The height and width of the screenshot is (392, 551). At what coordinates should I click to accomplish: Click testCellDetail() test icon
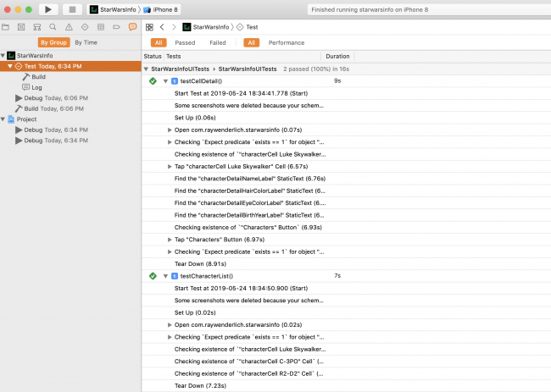pos(175,81)
